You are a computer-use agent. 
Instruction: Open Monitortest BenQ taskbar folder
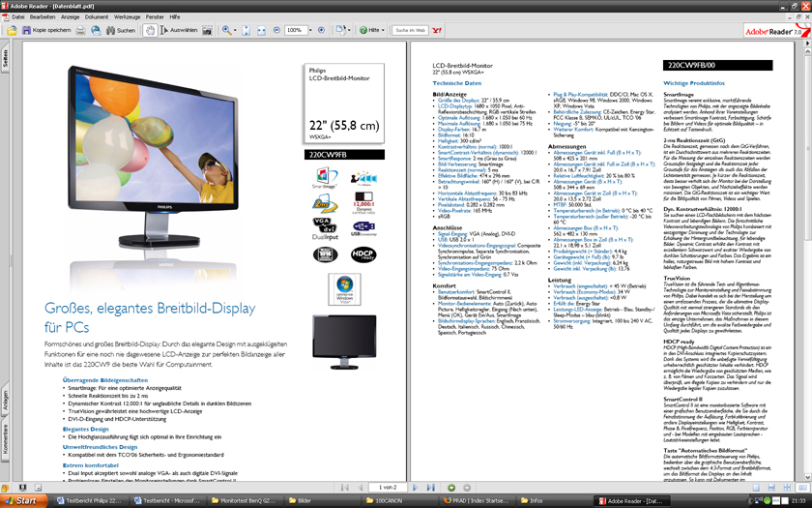click(245, 501)
